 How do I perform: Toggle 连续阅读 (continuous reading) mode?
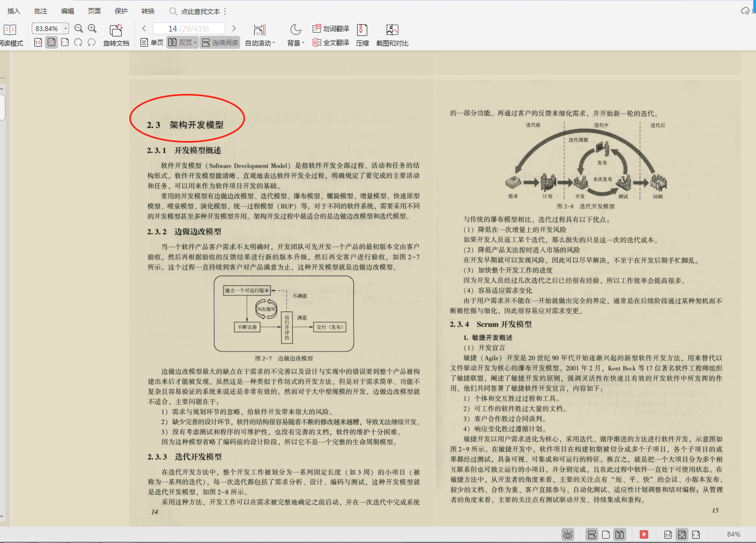220,42
